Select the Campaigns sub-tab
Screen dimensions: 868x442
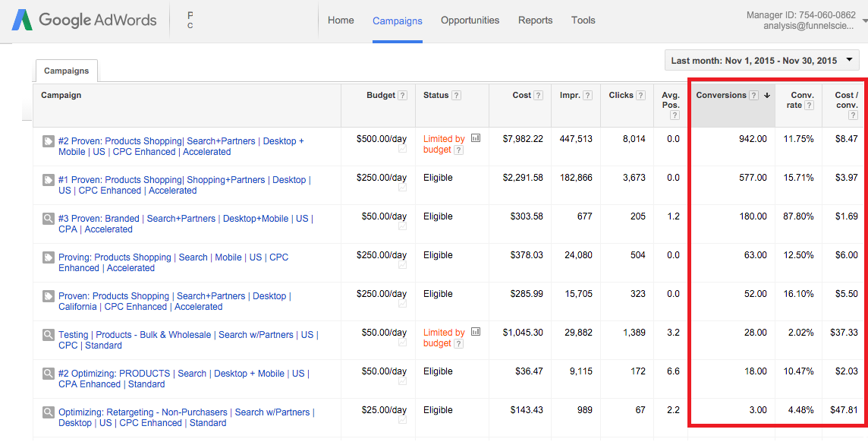pyautogui.click(x=67, y=71)
